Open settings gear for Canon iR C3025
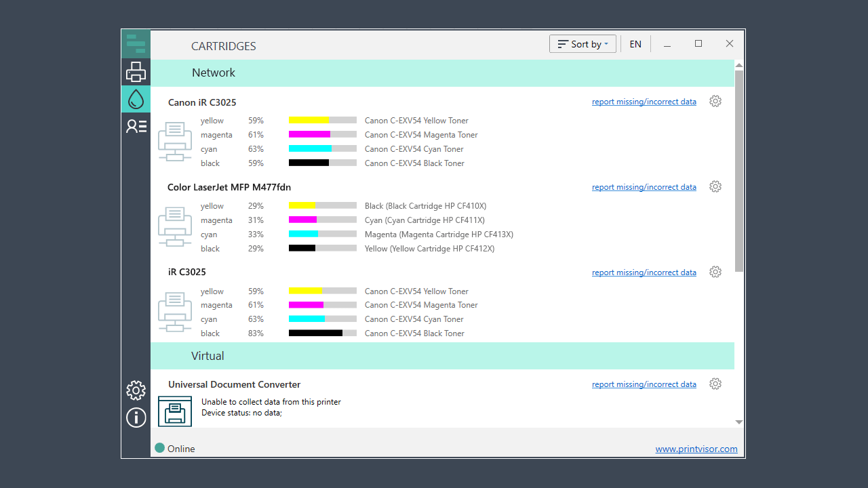Viewport: 868px width, 488px height. [x=715, y=102]
